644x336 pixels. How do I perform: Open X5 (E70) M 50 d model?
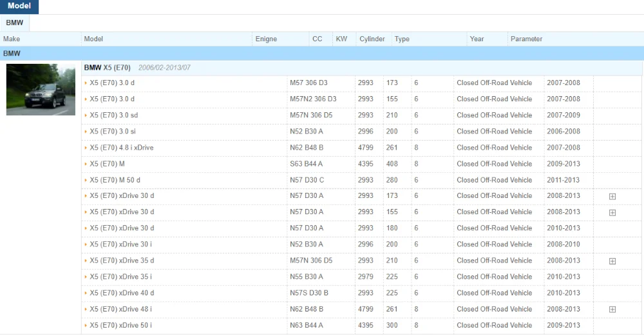tap(115, 180)
